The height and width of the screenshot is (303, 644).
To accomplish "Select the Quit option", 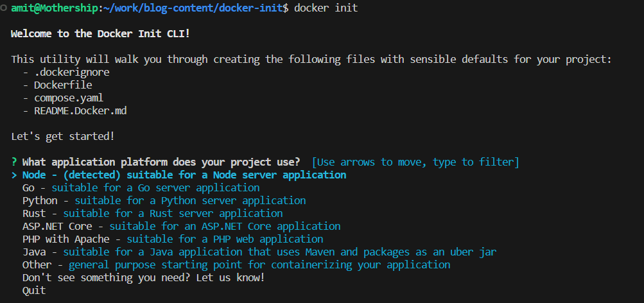I will coord(34,291).
